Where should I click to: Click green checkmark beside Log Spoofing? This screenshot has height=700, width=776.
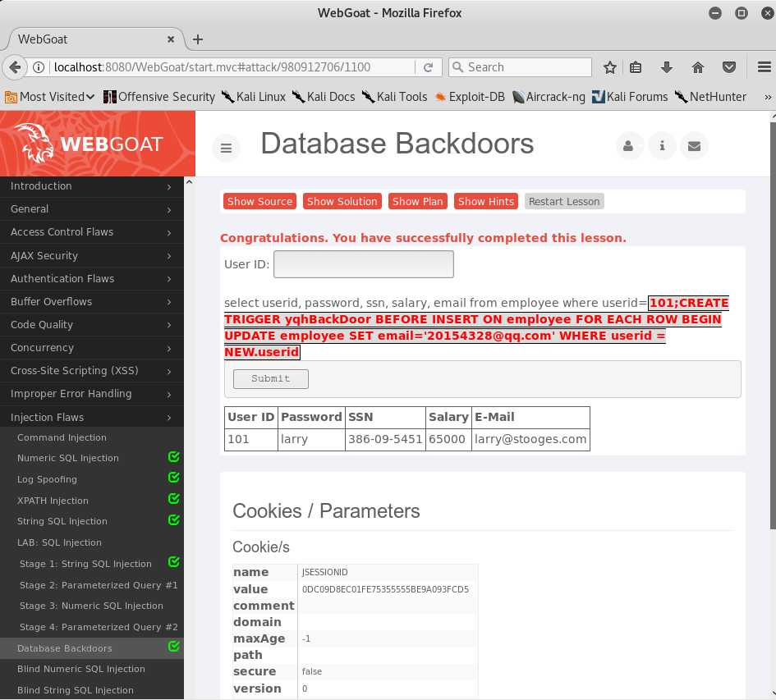(174, 478)
